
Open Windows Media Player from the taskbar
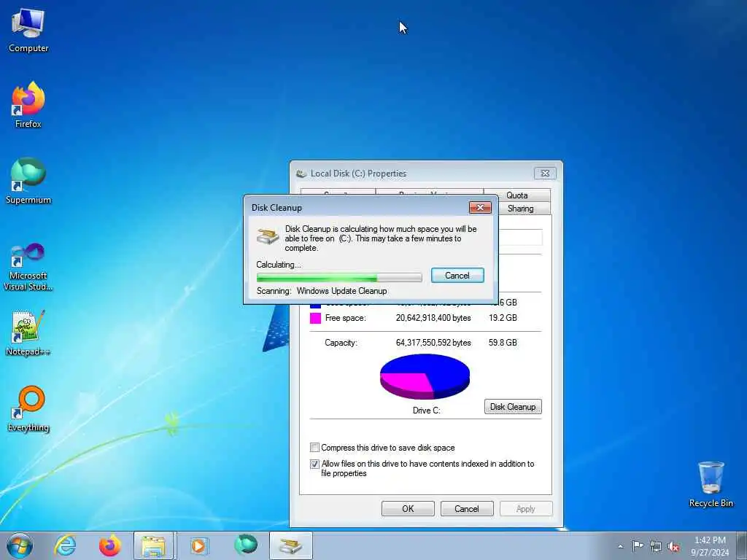(x=198, y=545)
